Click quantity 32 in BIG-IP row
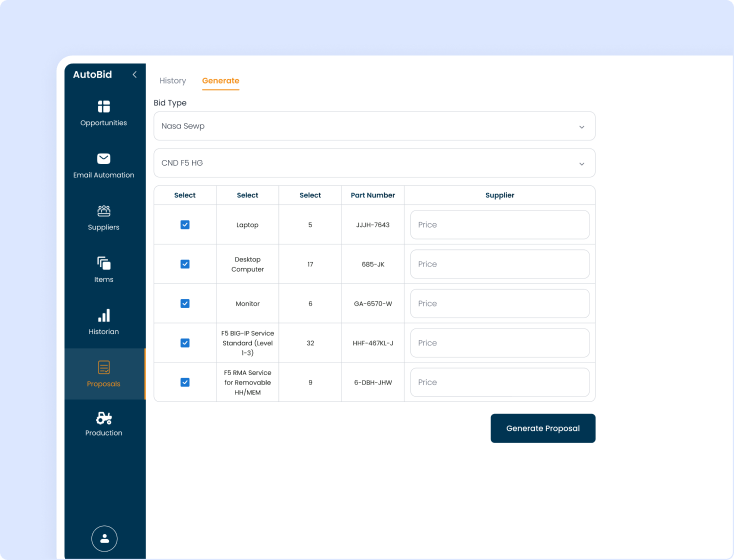734x560 pixels. 310,343
